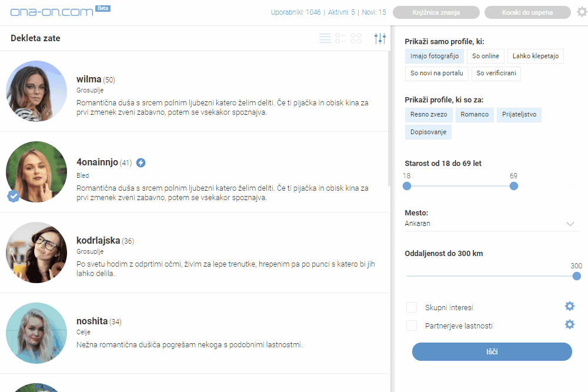Enable the Skupni interesi checkbox
The width and height of the screenshot is (588, 392).
[412, 307]
